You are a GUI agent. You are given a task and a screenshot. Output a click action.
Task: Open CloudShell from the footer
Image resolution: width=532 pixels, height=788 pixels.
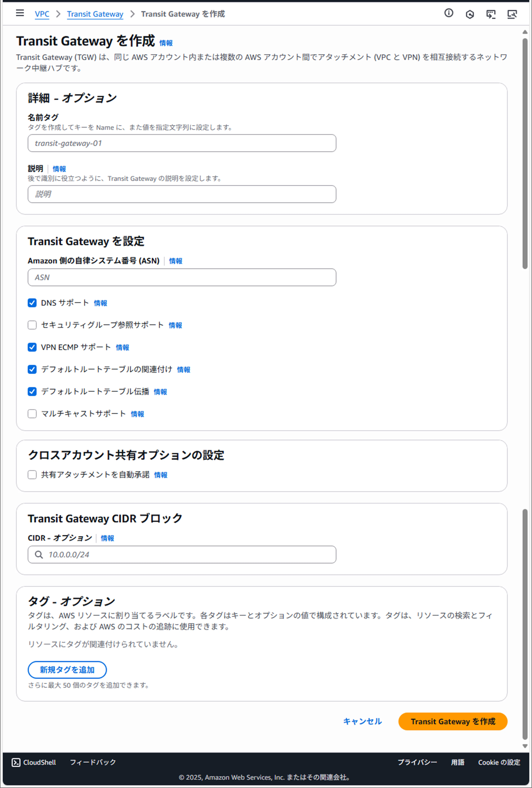click(x=34, y=762)
